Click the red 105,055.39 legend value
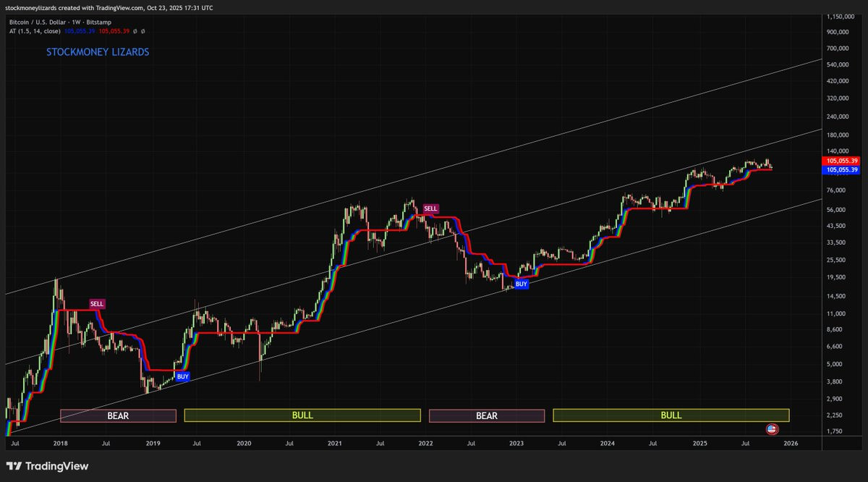 click(114, 33)
